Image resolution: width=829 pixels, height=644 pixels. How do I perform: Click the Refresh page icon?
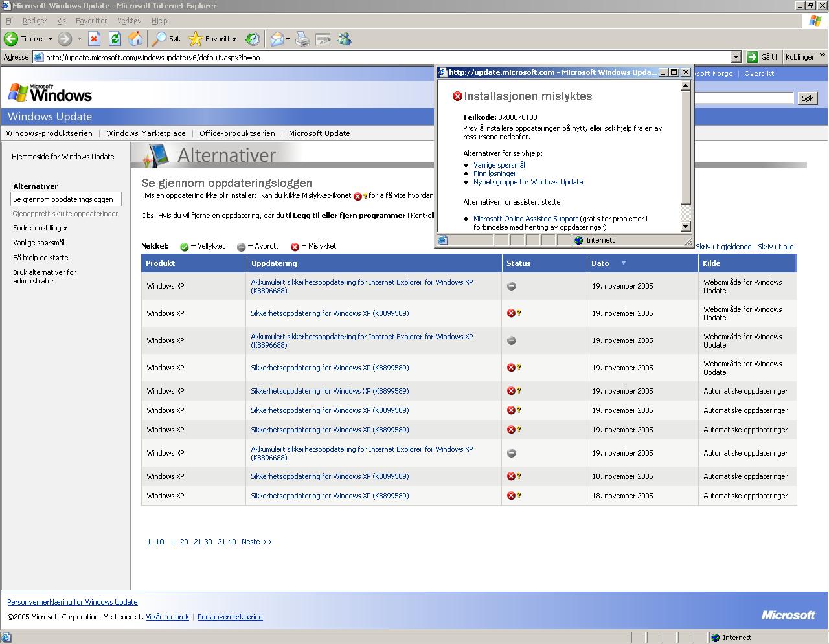click(115, 39)
